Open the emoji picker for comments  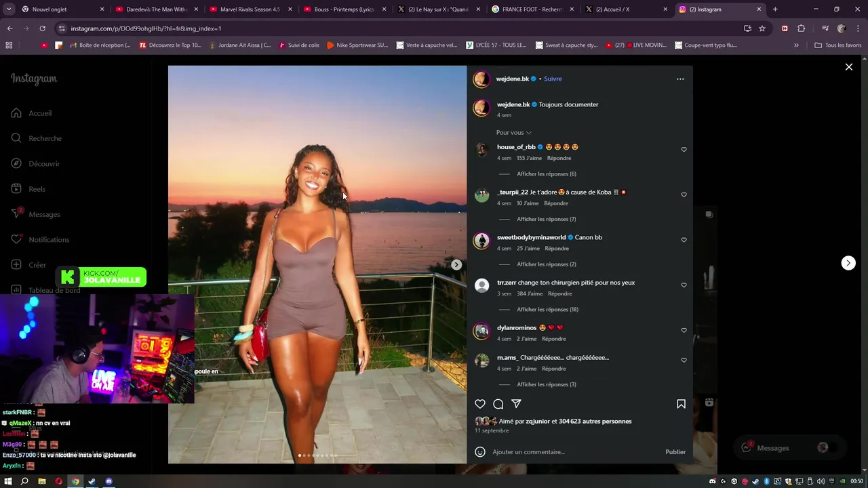(480, 452)
